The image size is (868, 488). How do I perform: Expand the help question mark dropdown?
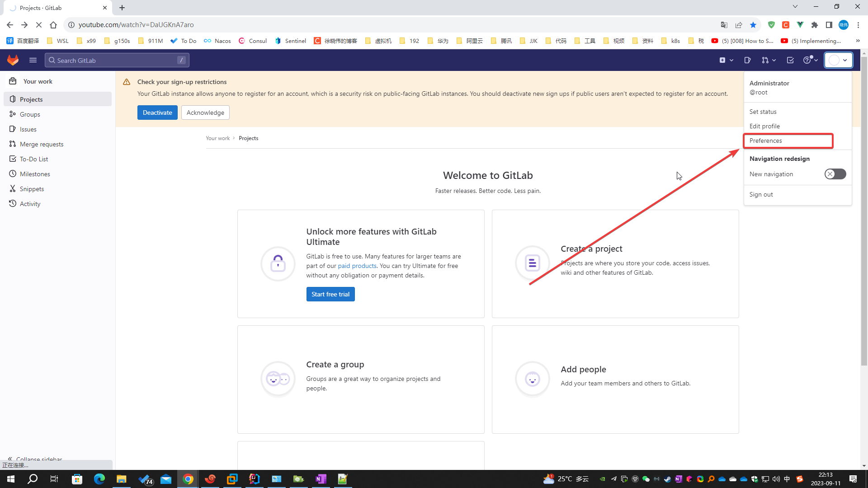(x=810, y=60)
